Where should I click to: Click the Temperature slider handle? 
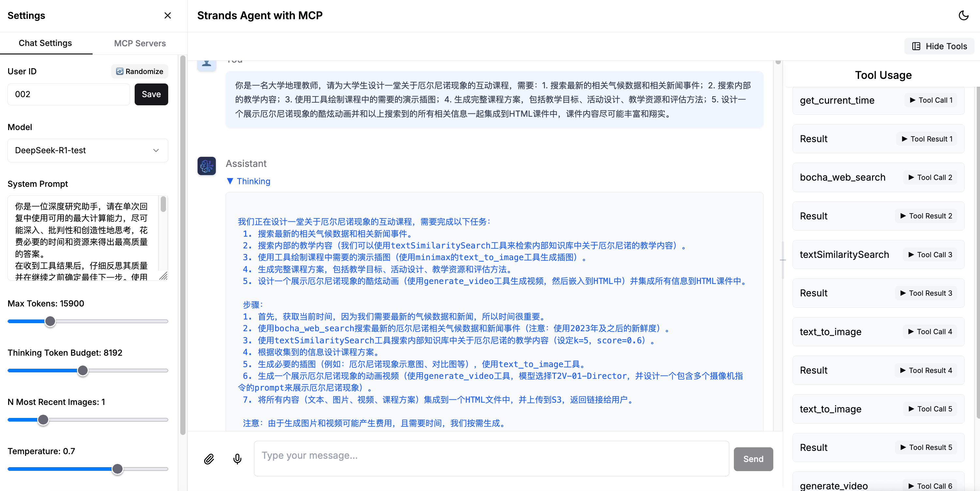click(x=118, y=469)
